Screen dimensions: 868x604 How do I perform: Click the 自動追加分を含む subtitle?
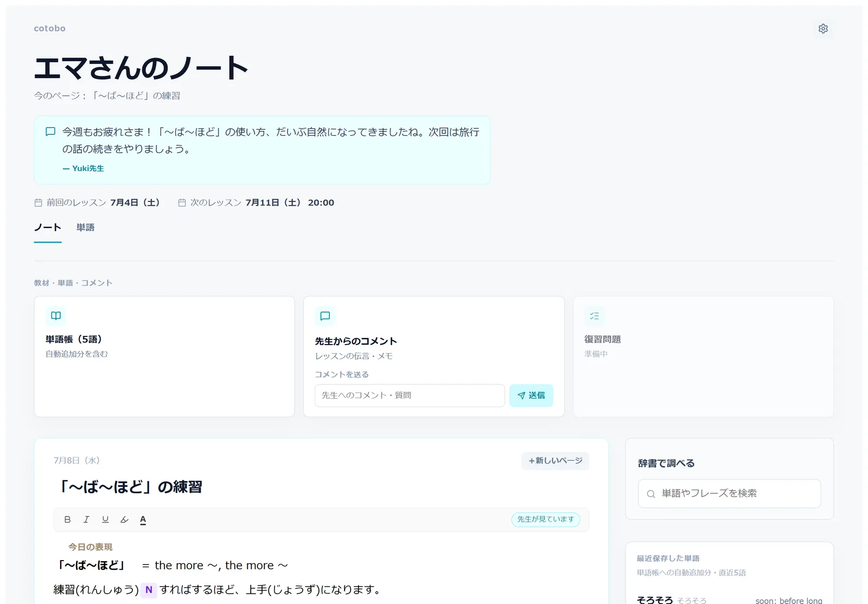[76, 354]
